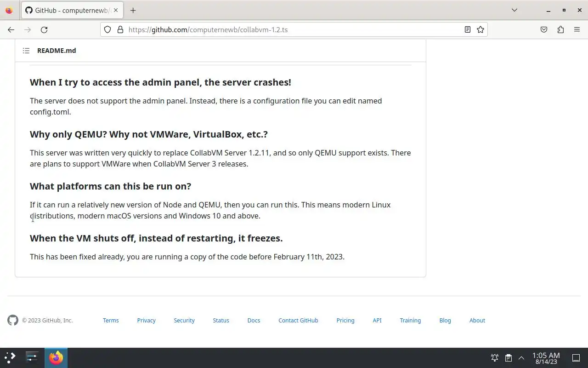
Task: Click the show desktop button in the taskbar
Action: (576, 357)
